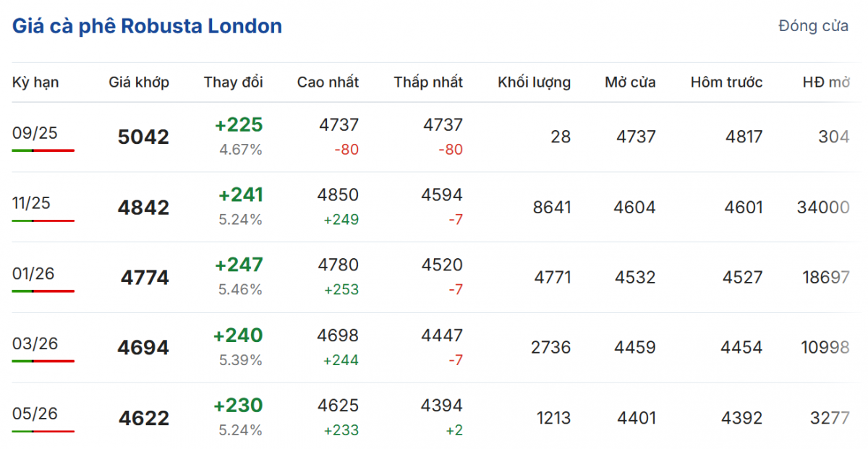Select the Giá khớp column header
The image size is (868, 449).
tap(139, 82)
